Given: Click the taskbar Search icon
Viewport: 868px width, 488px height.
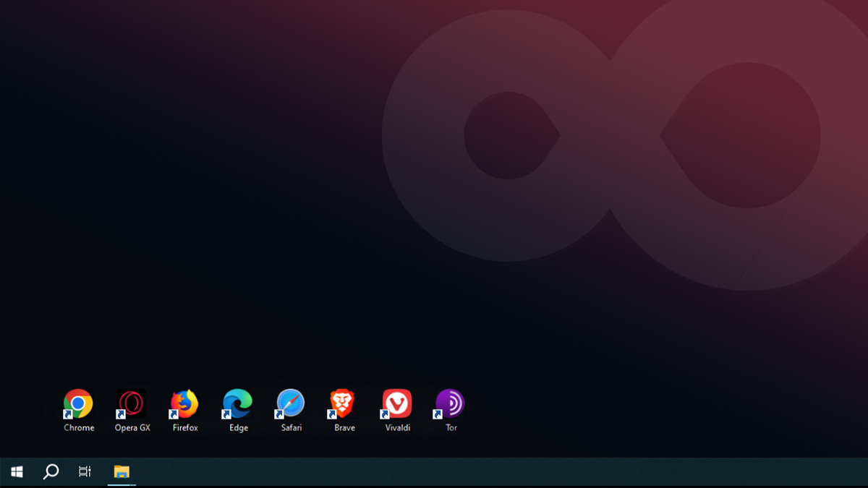Looking at the screenshot, I should click(x=50, y=471).
